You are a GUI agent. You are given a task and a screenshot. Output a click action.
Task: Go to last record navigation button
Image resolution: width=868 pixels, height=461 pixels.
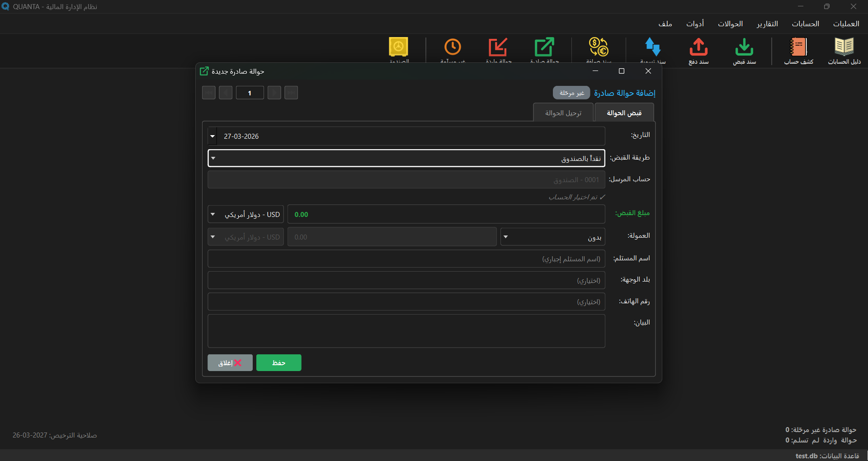point(291,93)
